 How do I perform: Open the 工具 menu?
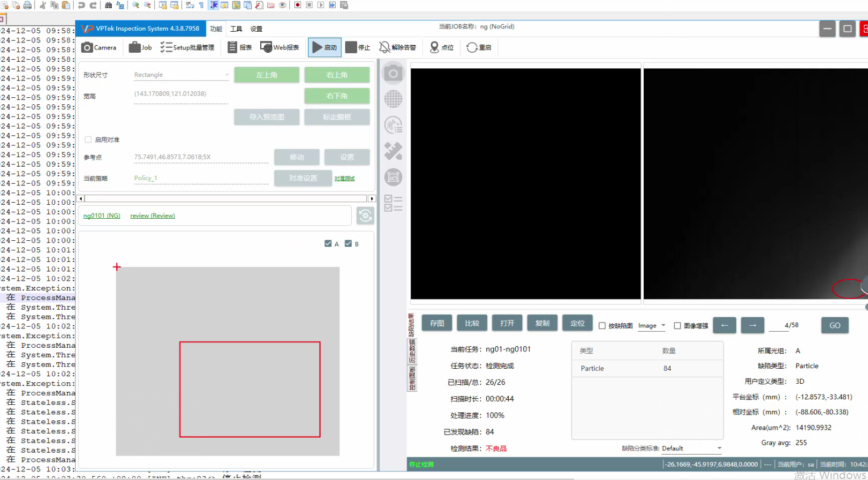coord(236,29)
